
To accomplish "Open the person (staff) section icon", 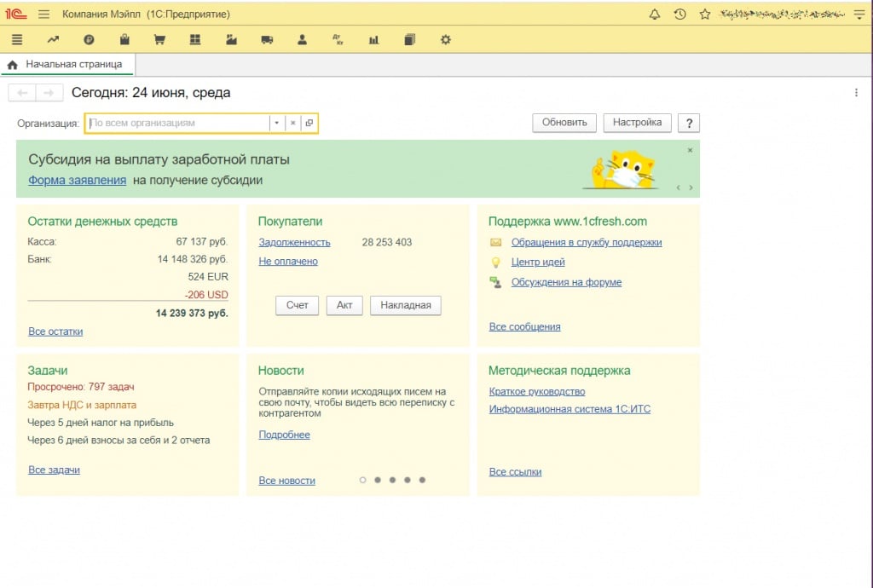I will pos(302,40).
